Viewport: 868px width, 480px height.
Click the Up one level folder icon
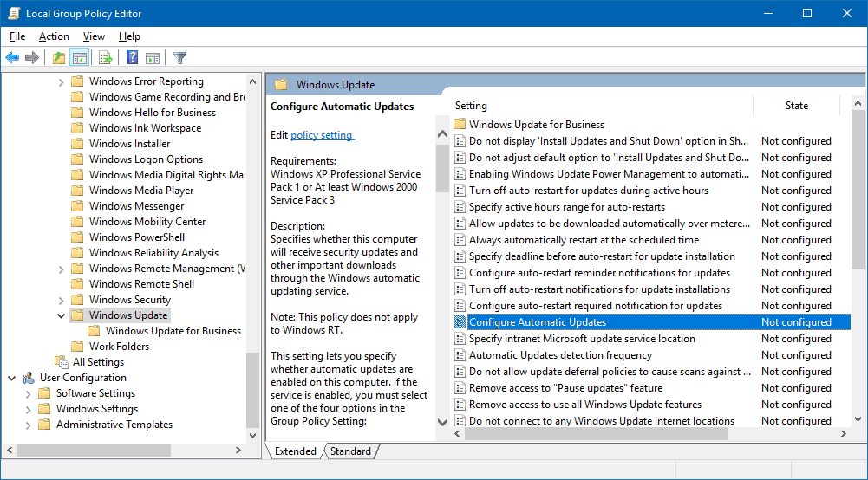pos(59,57)
